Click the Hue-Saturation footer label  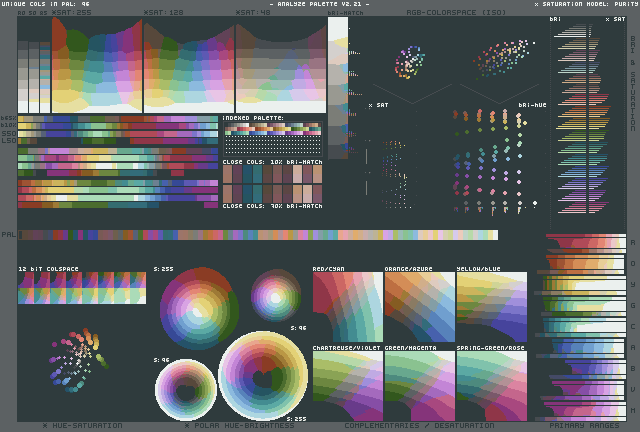tap(82, 426)
